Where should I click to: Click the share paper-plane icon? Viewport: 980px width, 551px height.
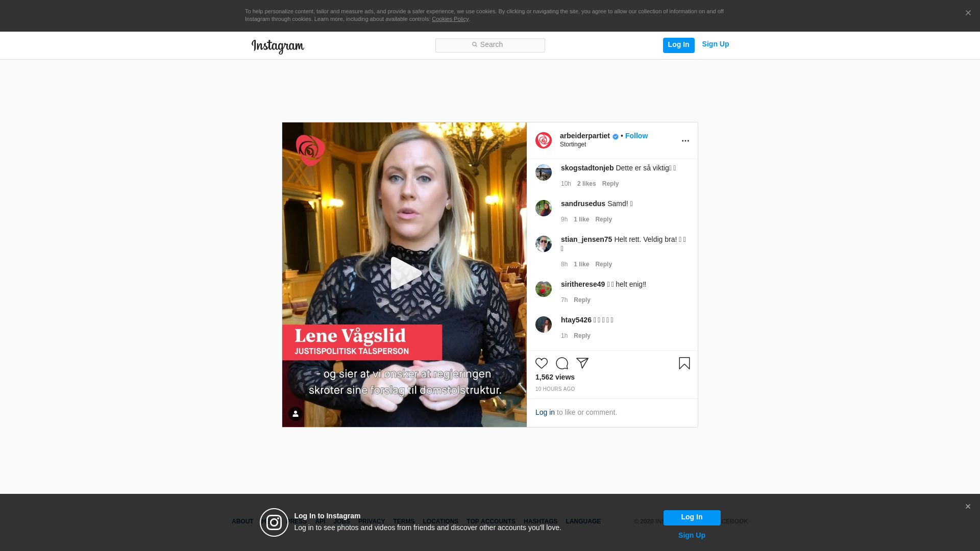point(582,363)
